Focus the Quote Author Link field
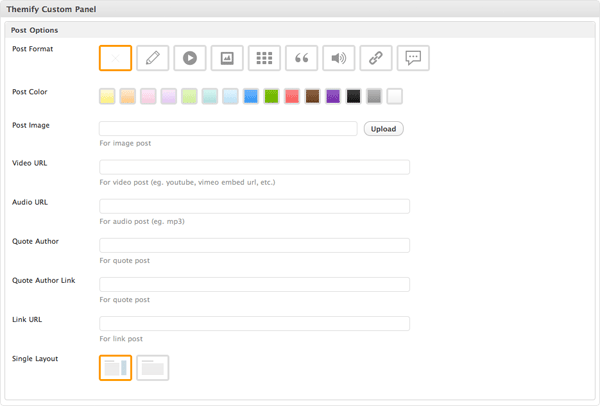 (254, 284)
